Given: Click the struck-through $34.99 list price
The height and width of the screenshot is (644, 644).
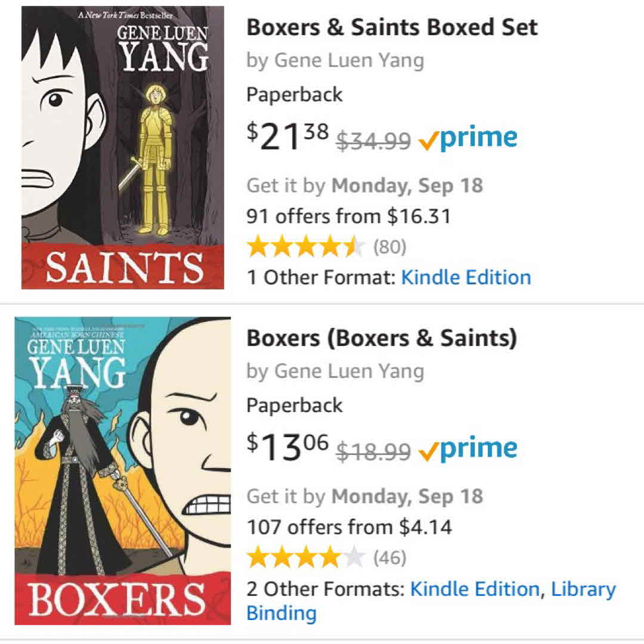Looking at the screenshot, I should 373,141.
